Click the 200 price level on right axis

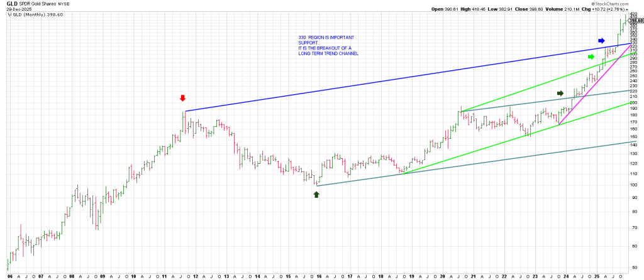631,103
